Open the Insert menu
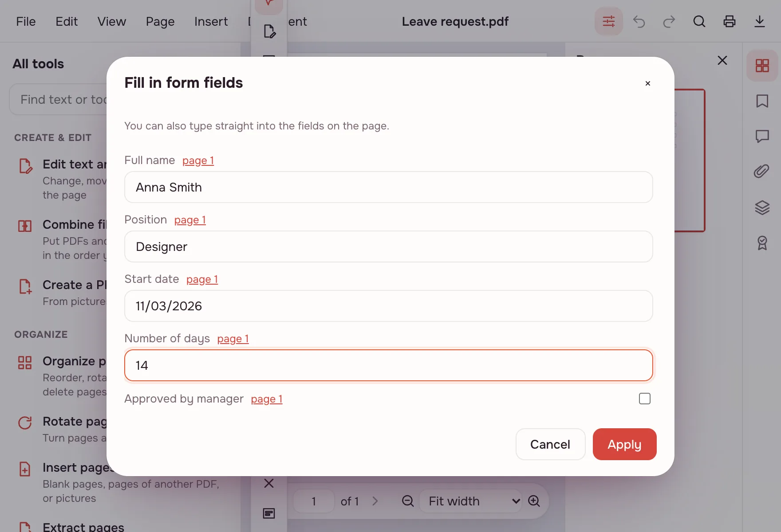Image resolution: width=781 pixels, height=532 pixels. coord(211,21)
